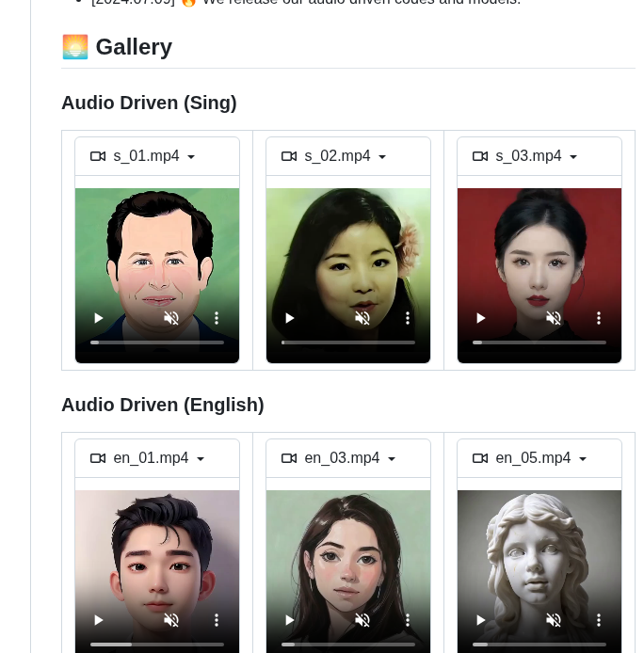This screenshot has height=653, width=644.
Task: Expand the en_05.mp4 dropdown arrow
Action: click(583, 459)
